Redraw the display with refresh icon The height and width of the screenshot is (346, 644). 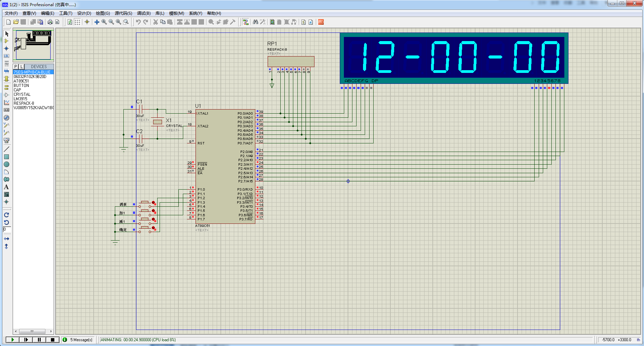click(70, 22)
